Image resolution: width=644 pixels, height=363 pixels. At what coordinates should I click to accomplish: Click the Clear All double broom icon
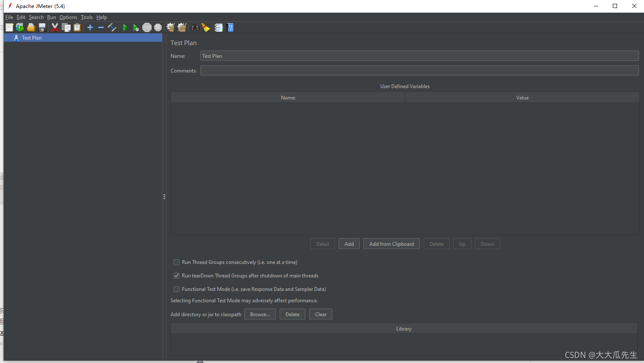(x=182, y=27)
